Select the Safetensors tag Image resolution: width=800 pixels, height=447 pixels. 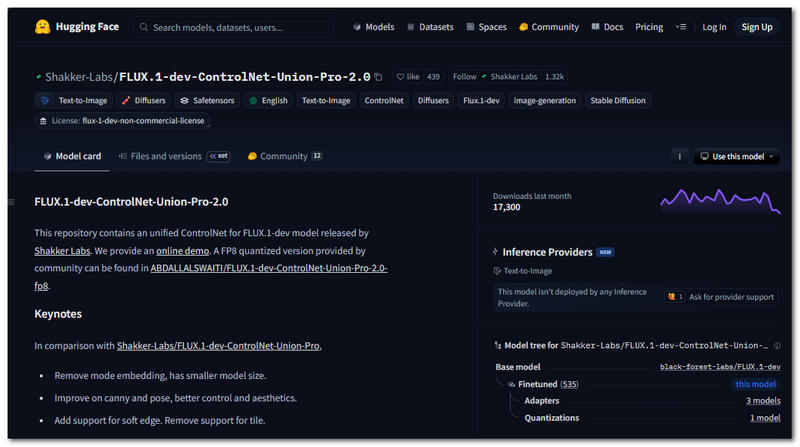(x=205, y=101)
